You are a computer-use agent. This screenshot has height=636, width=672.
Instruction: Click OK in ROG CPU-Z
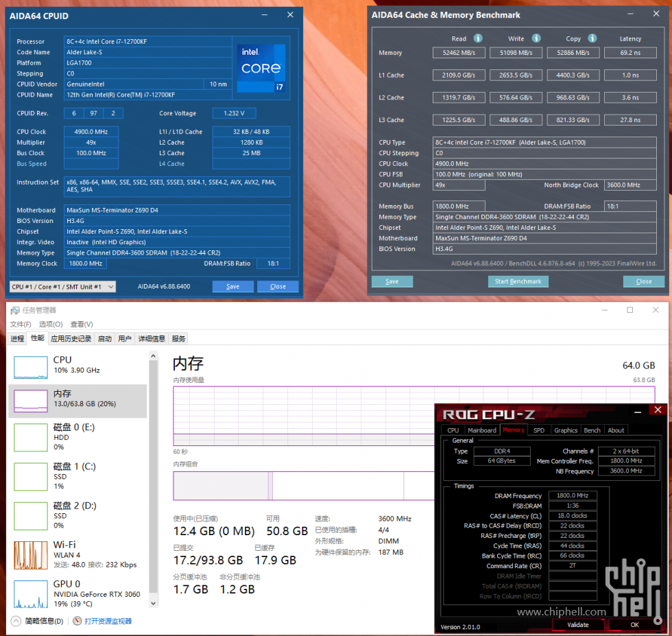tap(635, 625)
